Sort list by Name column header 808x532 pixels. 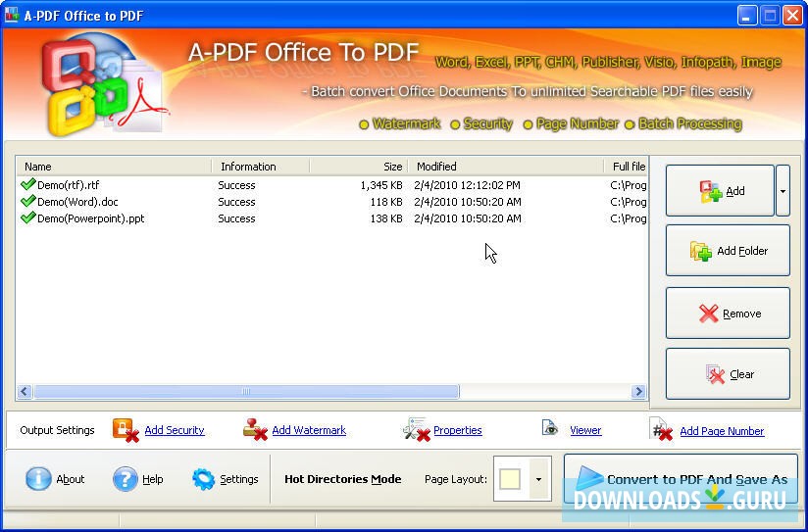point(114,167)
